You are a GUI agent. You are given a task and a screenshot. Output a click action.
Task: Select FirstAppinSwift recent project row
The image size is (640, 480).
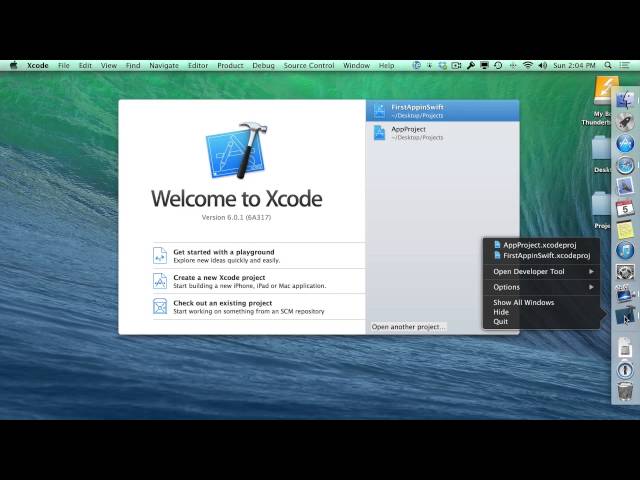[x=442, y=111]
